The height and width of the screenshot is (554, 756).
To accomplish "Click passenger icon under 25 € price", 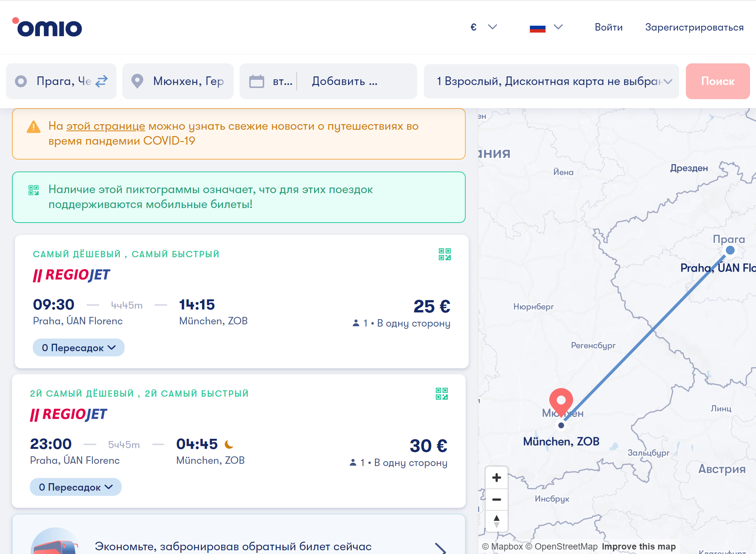I will click(356, 323).
